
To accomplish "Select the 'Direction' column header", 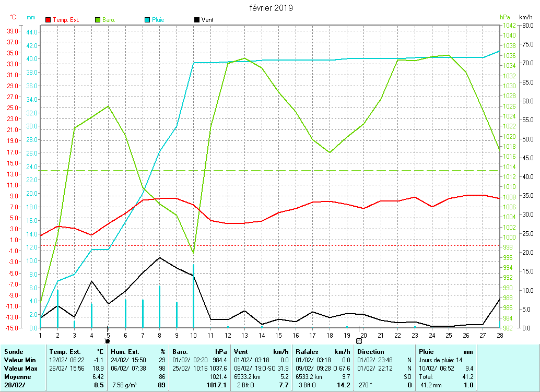I will tap(371, 352).
